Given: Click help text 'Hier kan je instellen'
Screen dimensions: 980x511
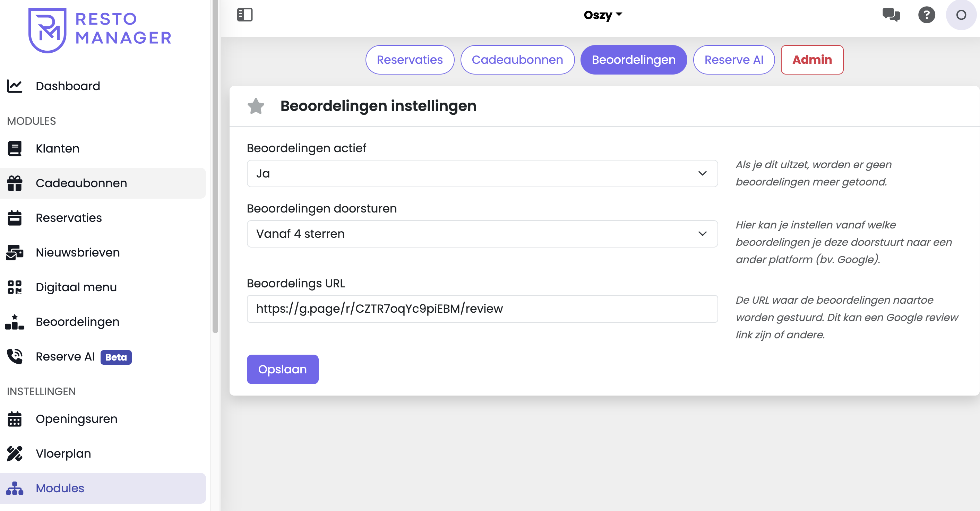Looking at the screenshot, I should click(x=843, y=242).
